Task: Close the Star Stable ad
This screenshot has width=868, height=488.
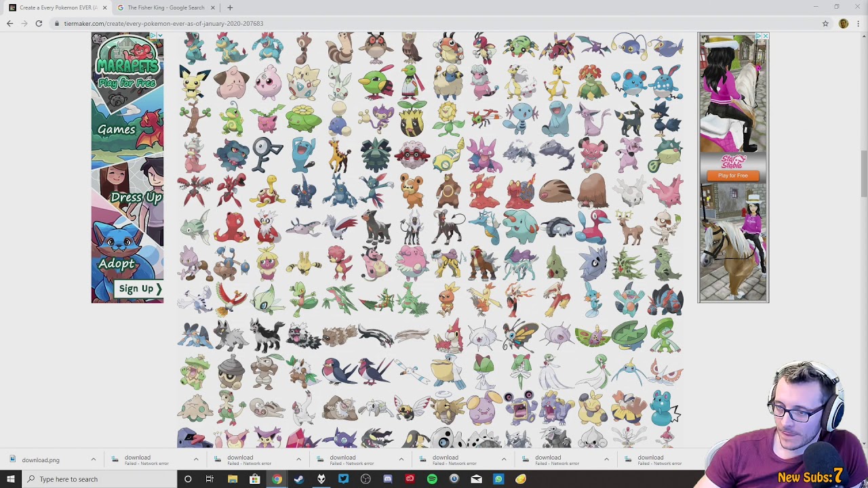Action: point(765,36)
